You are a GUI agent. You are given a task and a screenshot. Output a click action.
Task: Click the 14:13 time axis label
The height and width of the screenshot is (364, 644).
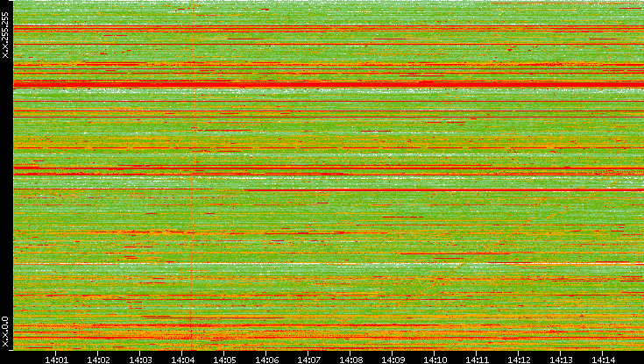point(561,360)
